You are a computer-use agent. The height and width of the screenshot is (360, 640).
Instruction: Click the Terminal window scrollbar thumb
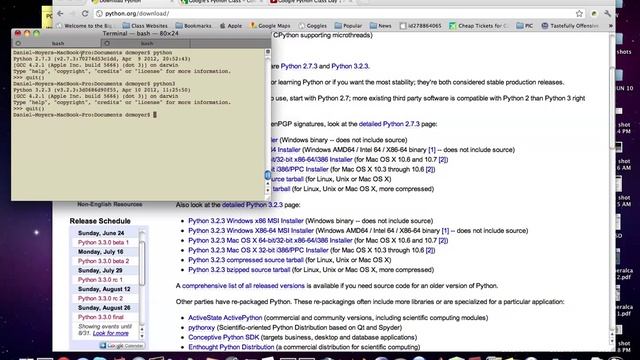pyautogui.click(x=268, y=175)
